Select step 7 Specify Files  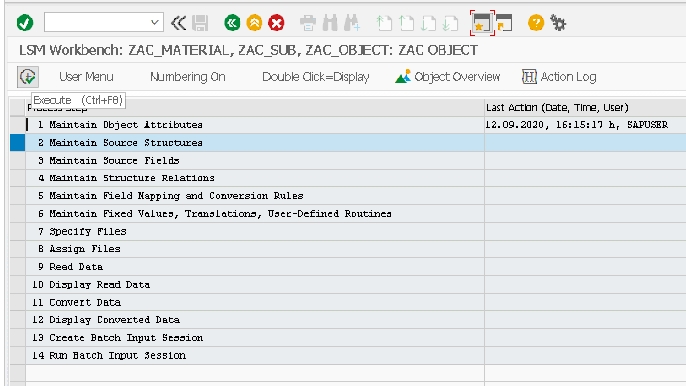click(255, 231)
